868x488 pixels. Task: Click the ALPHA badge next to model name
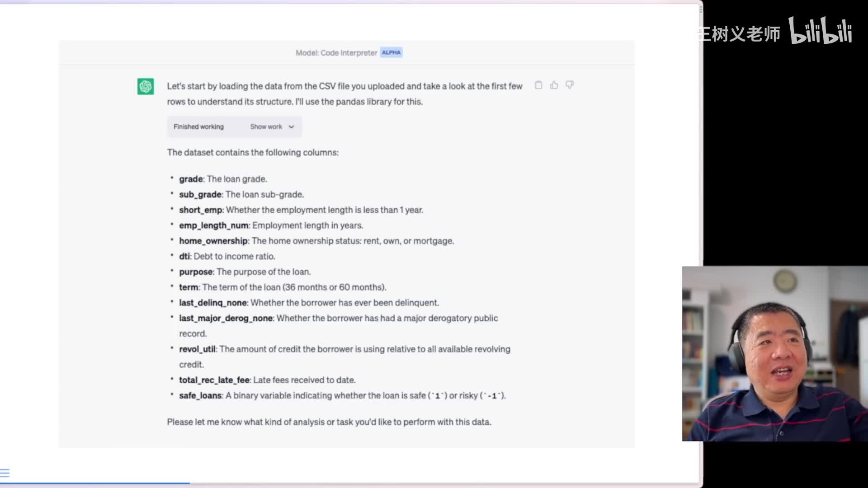coord(391,52)
